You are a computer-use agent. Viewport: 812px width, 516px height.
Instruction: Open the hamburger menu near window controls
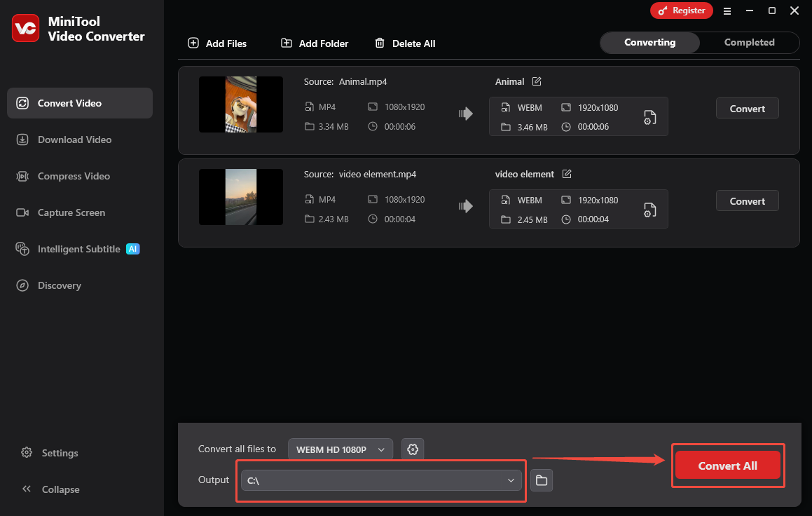click(x=727, y=11)
